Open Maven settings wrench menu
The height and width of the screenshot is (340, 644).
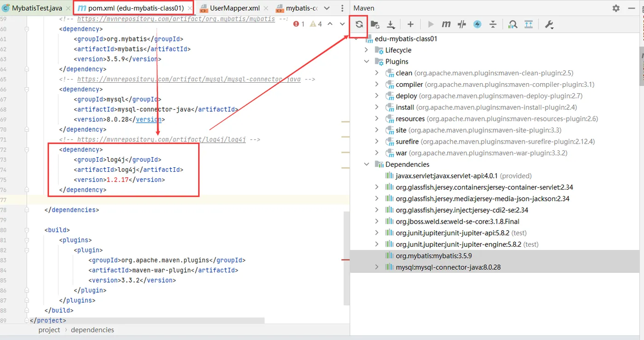coord(549,24)
